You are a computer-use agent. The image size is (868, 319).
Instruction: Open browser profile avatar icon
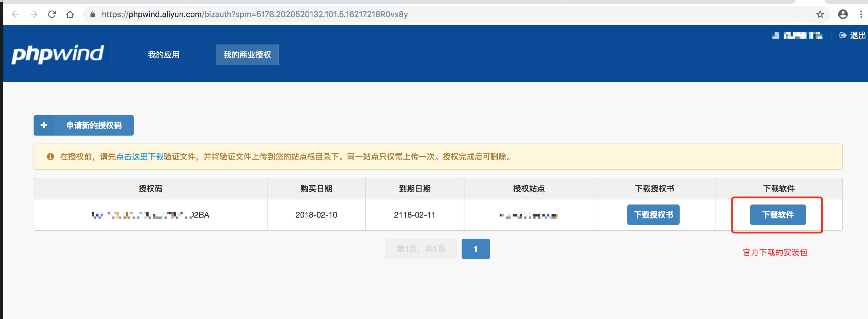coord(843,14)
